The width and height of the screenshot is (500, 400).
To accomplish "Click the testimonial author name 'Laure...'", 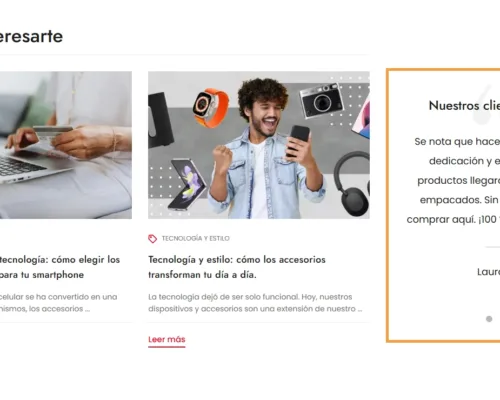I will click(488, 272).
